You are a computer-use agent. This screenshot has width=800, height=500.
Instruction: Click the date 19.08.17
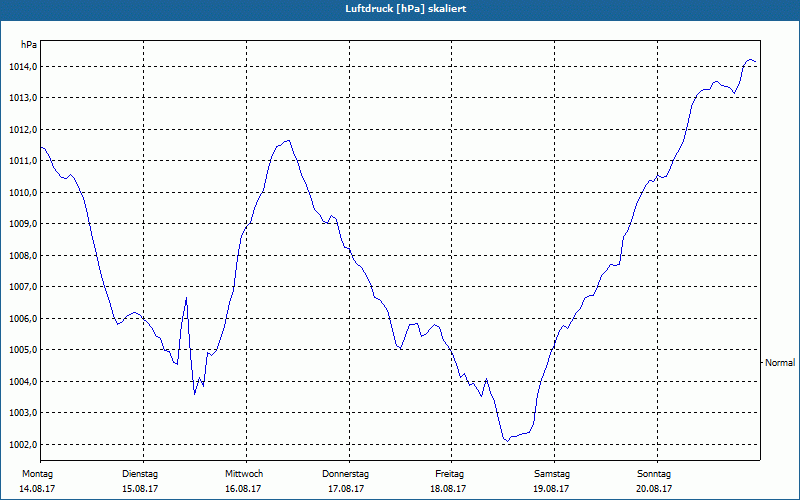coord(551,489)
